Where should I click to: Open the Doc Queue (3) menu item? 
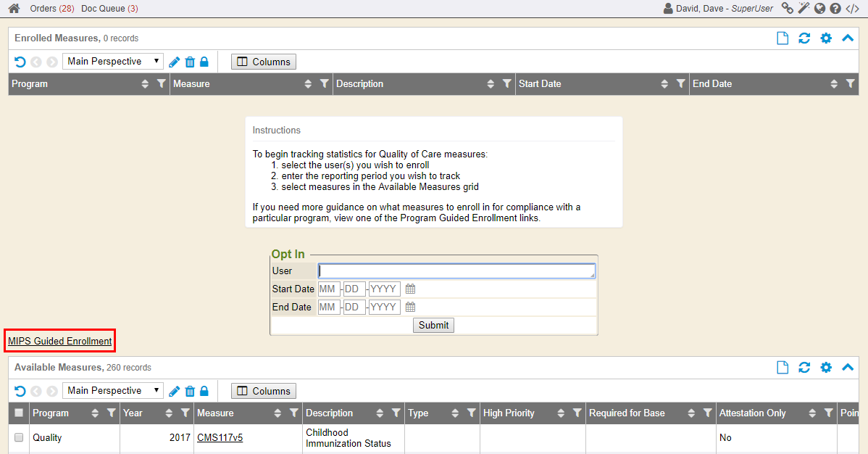point(109,9)
